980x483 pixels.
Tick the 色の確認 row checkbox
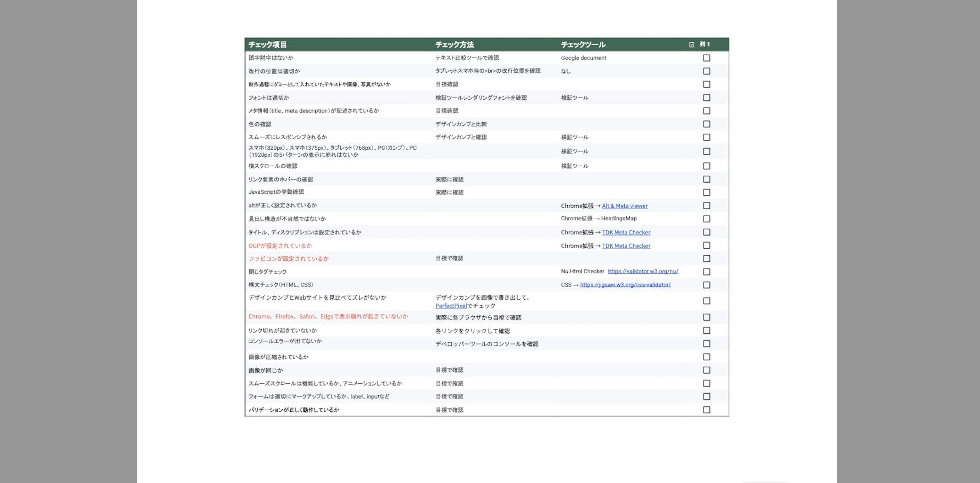(707, 124)
